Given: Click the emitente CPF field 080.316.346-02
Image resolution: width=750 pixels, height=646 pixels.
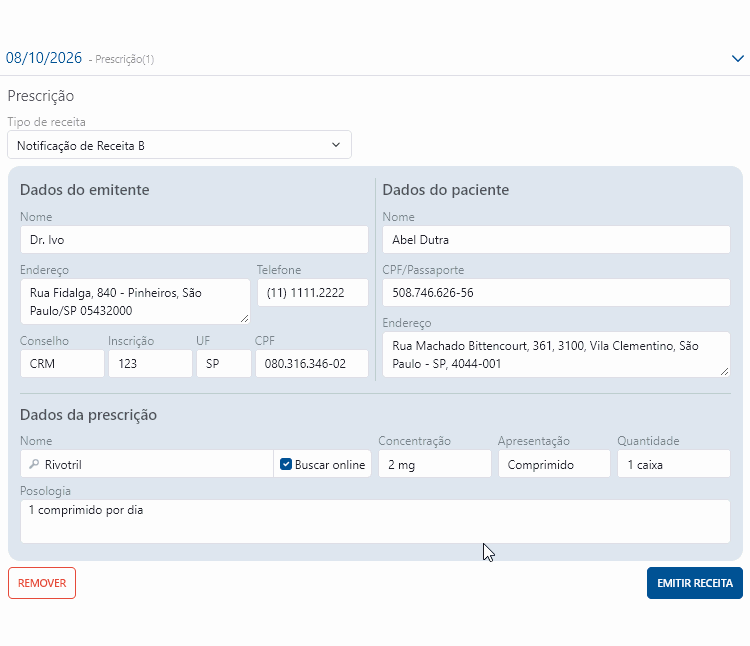Looking at the screenshot, I should (312, 363).
